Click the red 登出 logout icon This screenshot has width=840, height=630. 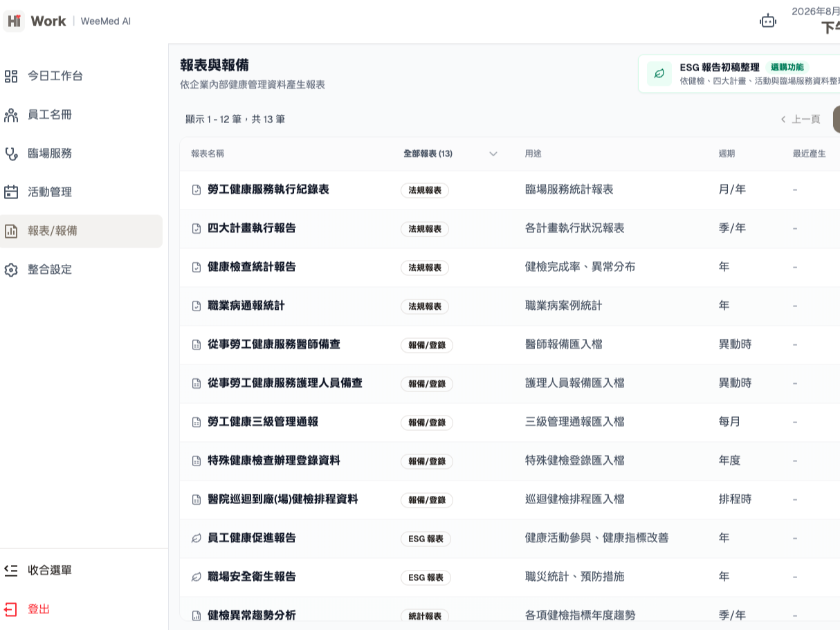coord(11,609)
